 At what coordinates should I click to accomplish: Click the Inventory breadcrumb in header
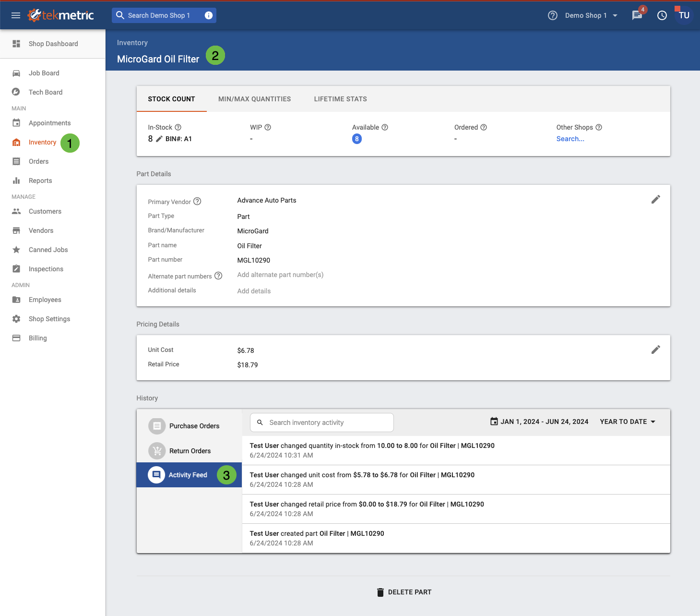[x=132, y=43]
